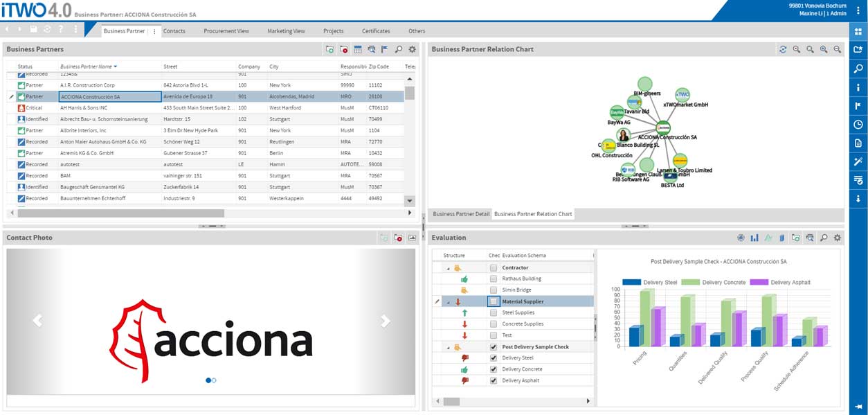868x415 pixels.
Task: Open Business Partners grid settings gear
Action: tap(412, 49)
